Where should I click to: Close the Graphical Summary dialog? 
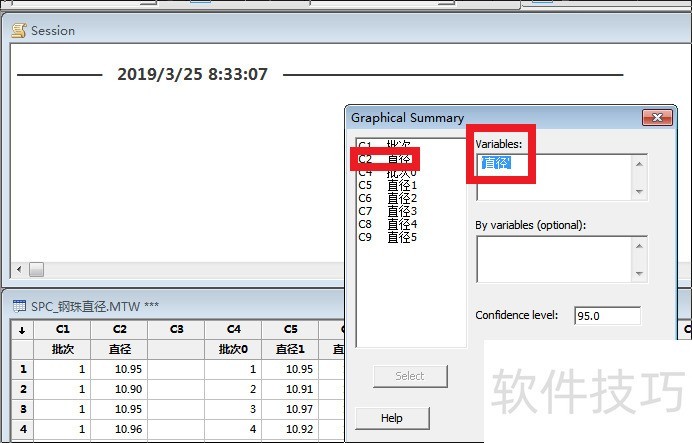point(657,117)
